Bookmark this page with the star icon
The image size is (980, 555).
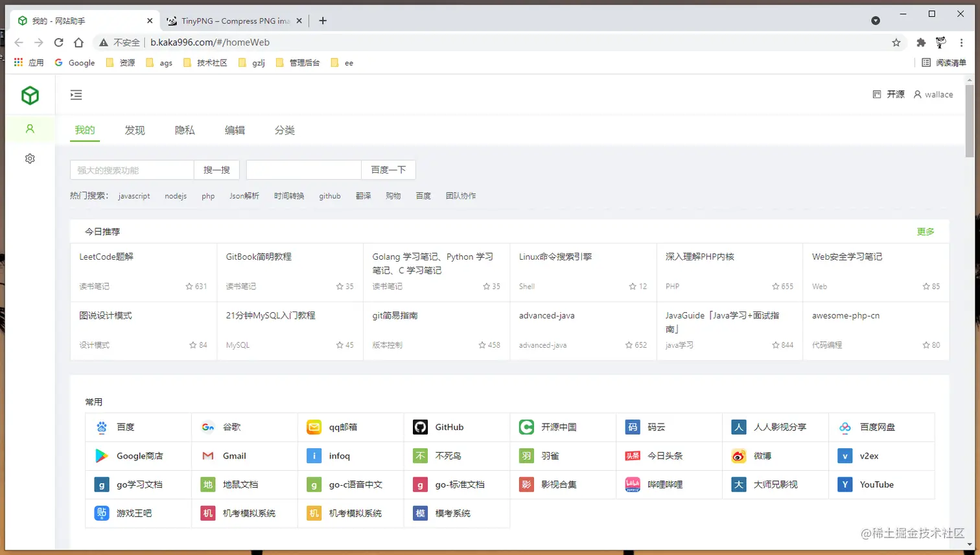point(896,43)
